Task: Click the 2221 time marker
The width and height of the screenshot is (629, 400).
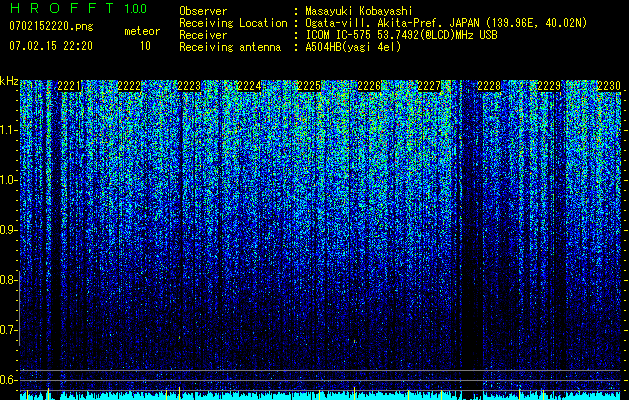Action: click(x=69, y=86)
